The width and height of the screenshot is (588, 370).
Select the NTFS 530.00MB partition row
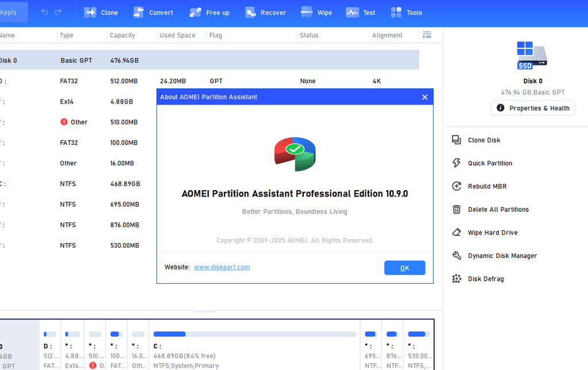pyautogui.click(x=78, y=245)
